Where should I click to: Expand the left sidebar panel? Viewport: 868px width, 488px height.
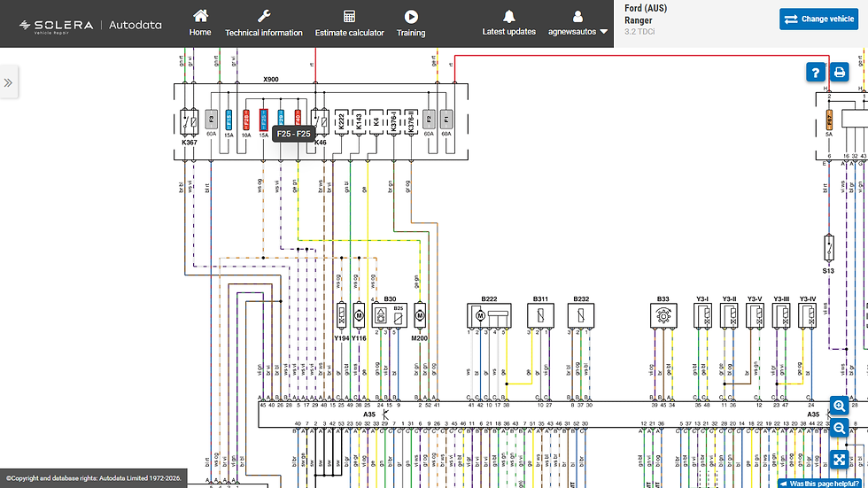(8, 82)
